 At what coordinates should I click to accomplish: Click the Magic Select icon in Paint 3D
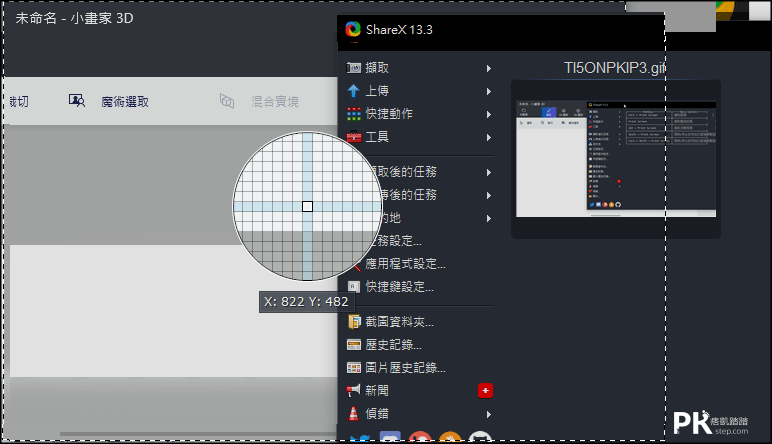click(x=76, y=101)
